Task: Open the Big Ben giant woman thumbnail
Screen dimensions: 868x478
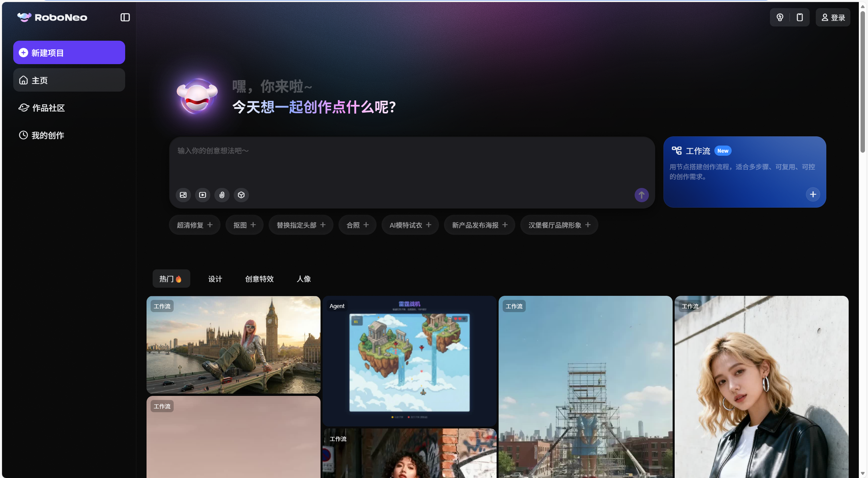Action: tap(233, 345)
